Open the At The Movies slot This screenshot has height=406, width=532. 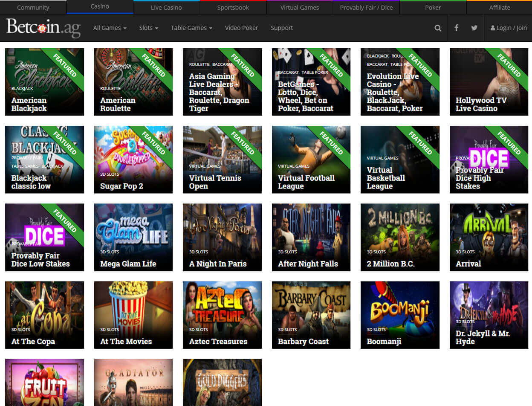click(x=133, y=315)
